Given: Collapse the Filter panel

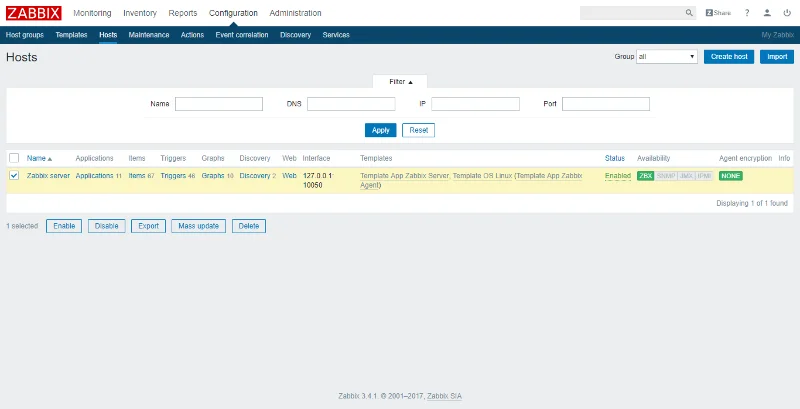Looking at the screenshot, I should point(401,82).
